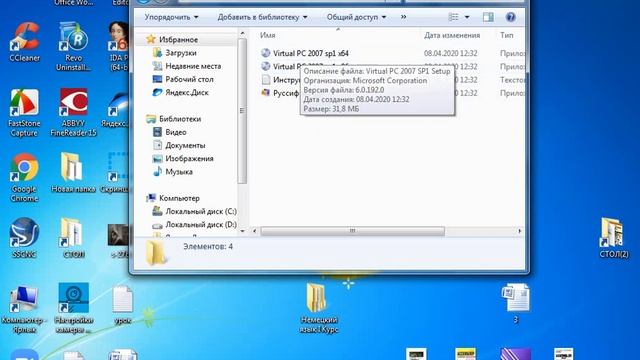Open Локальный диск (D:)

pyautogui.click(x=200, y=224)
